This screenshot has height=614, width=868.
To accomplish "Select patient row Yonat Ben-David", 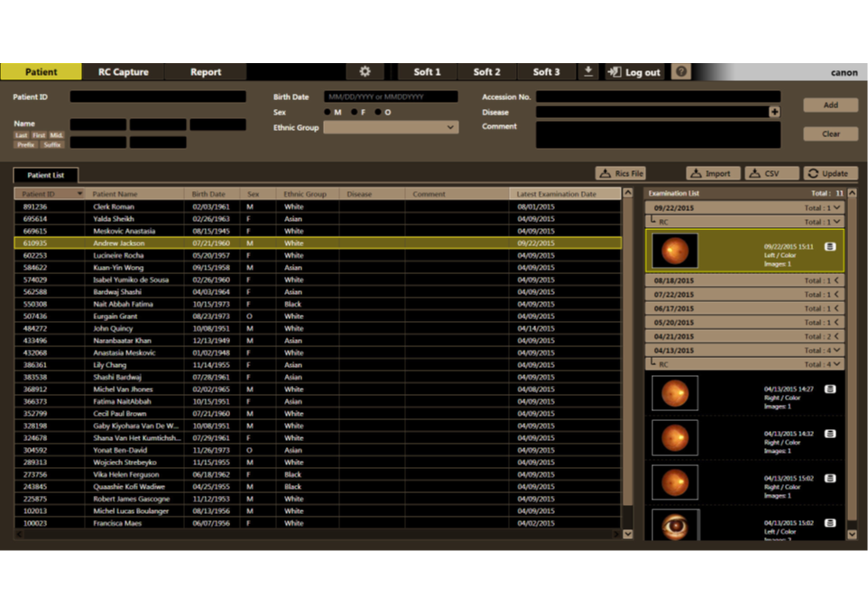I will [318, 450].
